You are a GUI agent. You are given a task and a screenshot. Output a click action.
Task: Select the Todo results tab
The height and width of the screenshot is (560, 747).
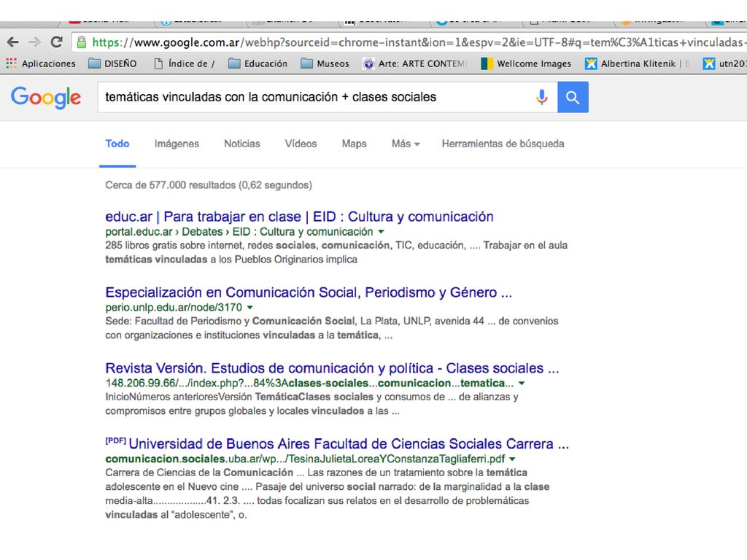point(117,144)
